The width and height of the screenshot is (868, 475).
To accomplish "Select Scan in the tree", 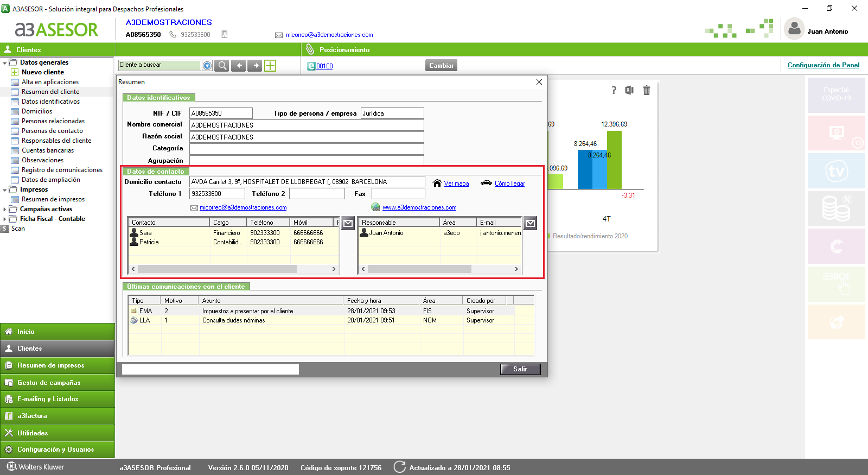I will (x=18, y=229).
